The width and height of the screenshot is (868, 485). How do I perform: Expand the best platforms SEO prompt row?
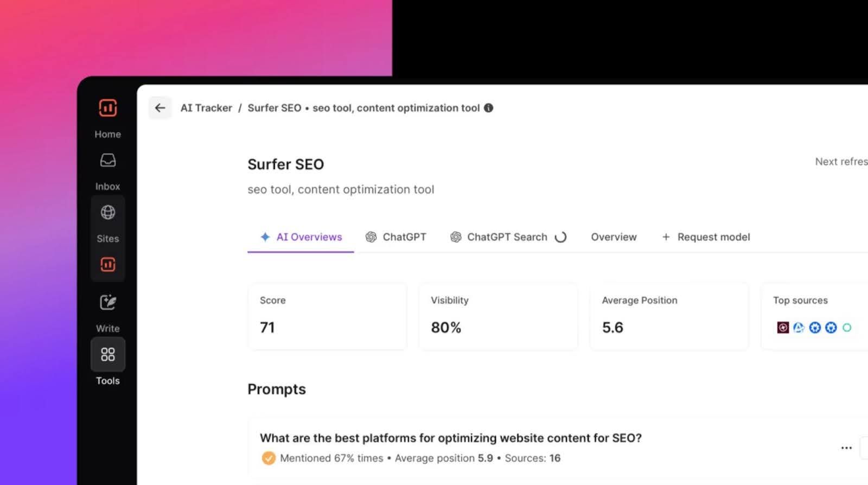[x=450, y=438]
